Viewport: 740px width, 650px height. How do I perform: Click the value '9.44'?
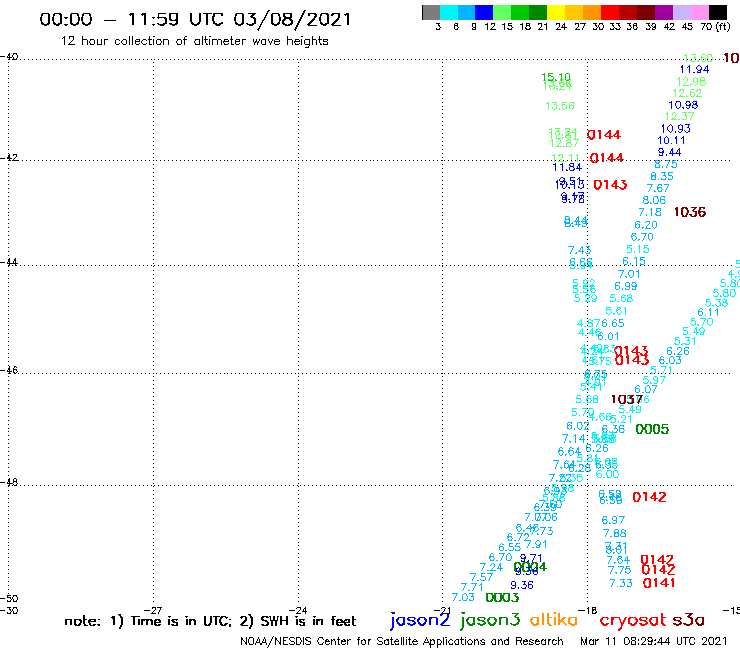click(669, 152)
